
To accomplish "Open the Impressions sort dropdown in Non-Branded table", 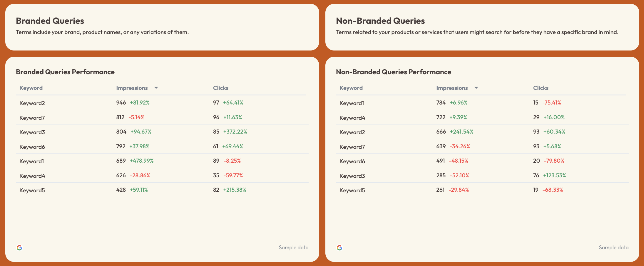I will (476, 88).
